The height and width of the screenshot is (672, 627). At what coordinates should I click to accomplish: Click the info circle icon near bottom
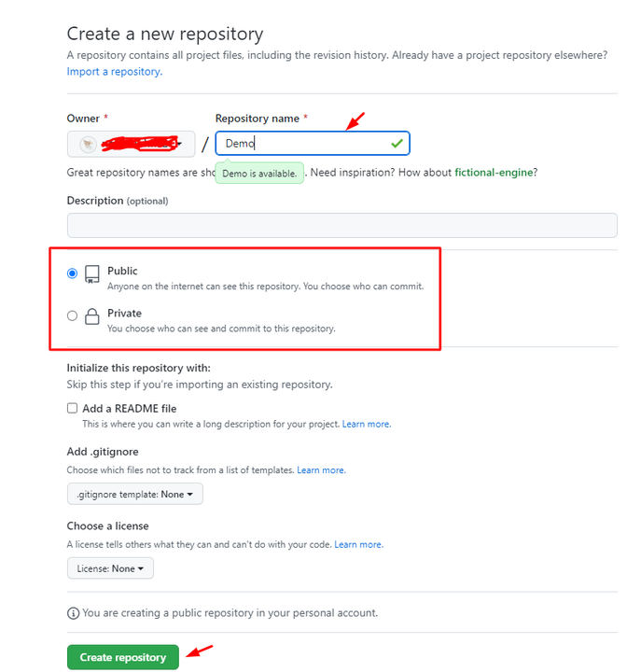pyautogui.click(x=74, y=613)
